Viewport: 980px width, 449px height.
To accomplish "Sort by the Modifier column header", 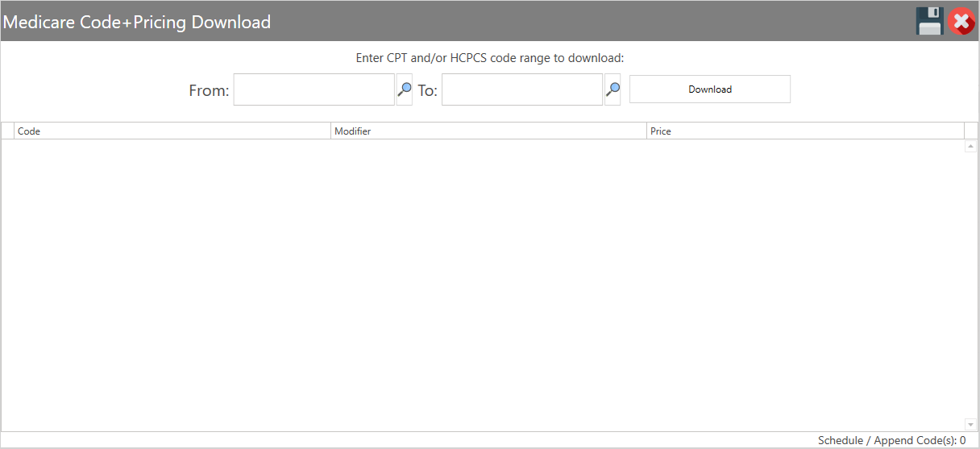I will click(x=488, y=131).
